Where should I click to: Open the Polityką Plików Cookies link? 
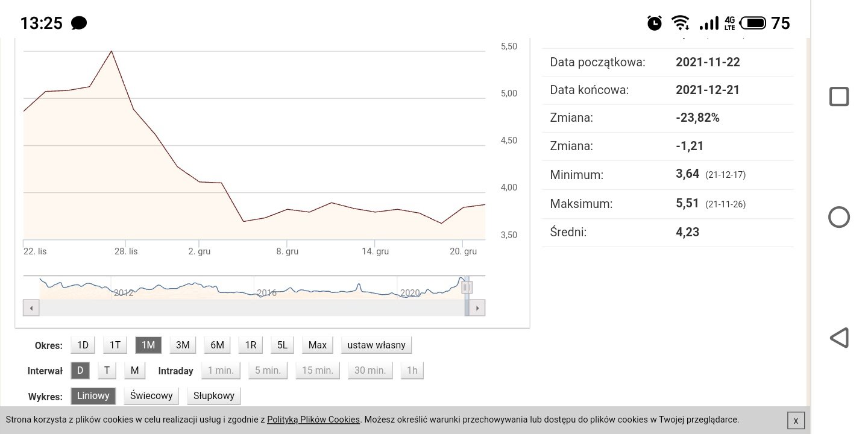pos(313,420)
